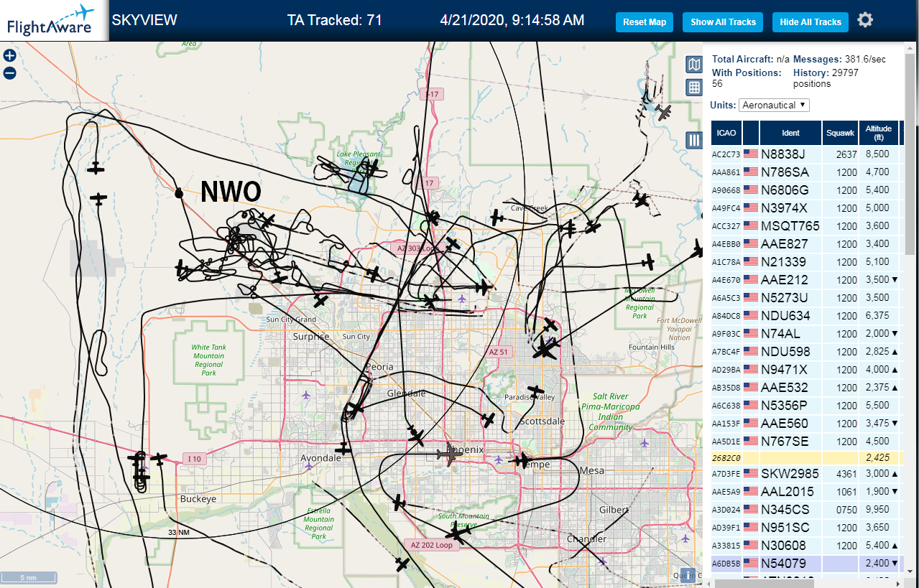This screenshot has width=919, height=588.
Task: Select aircraft row N9471X
Action: 808,370
